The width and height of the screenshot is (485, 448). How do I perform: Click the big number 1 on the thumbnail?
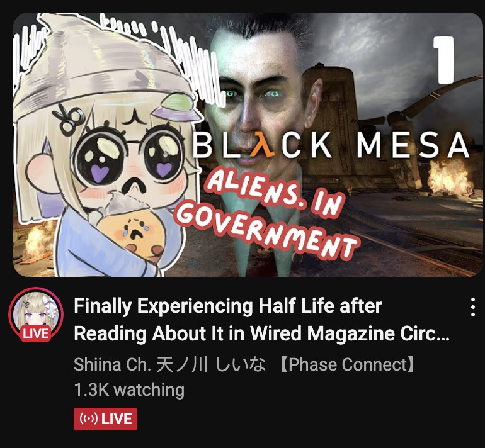click(x=443, y=60)
